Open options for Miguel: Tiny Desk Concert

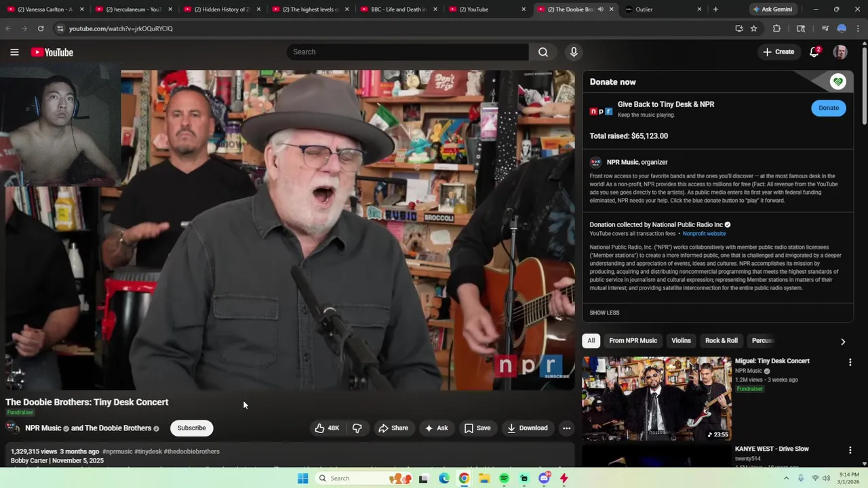[x=850, y=363]
